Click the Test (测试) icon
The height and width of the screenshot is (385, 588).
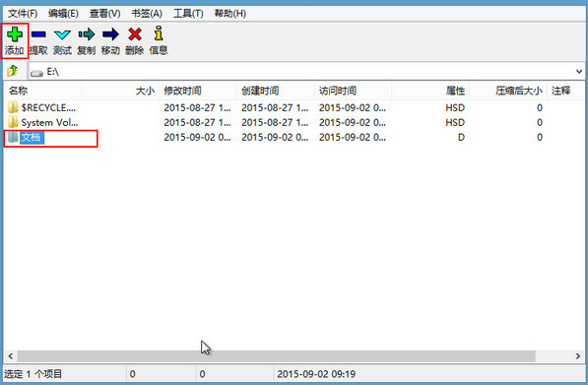click(62, 34)
